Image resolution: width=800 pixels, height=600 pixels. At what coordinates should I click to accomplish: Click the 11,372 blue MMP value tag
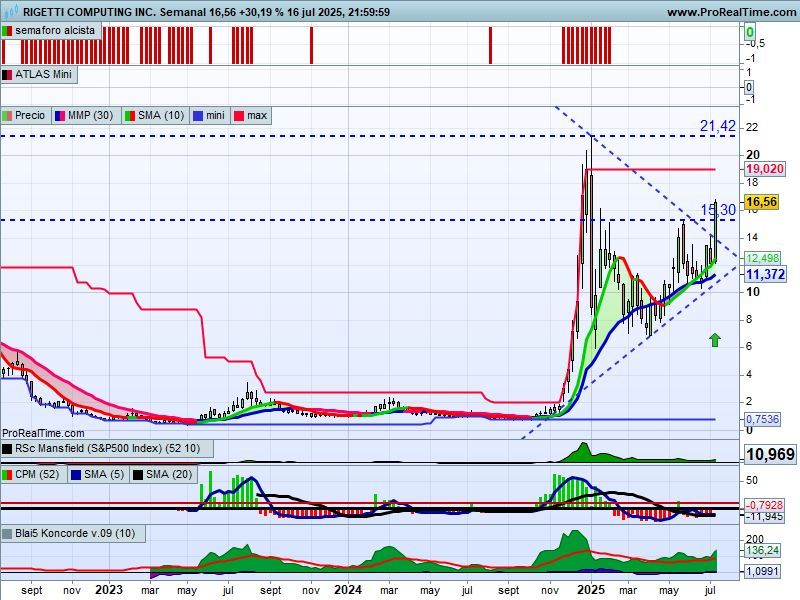point(765,274)
